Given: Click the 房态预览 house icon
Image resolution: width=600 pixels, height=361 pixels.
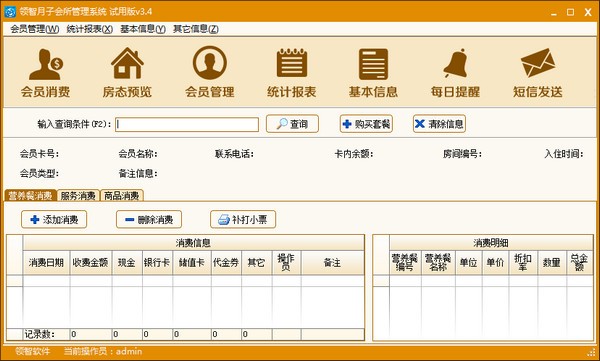Looking at the screenshot, I should (x=127, y=64).
